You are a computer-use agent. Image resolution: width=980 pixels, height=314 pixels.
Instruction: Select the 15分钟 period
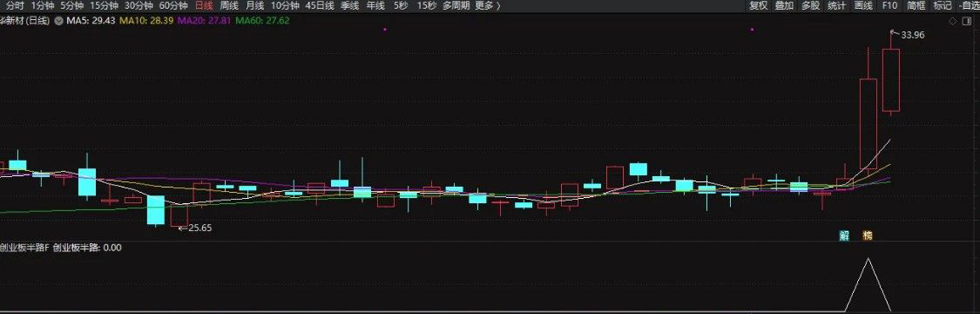(x=105, y=5)
